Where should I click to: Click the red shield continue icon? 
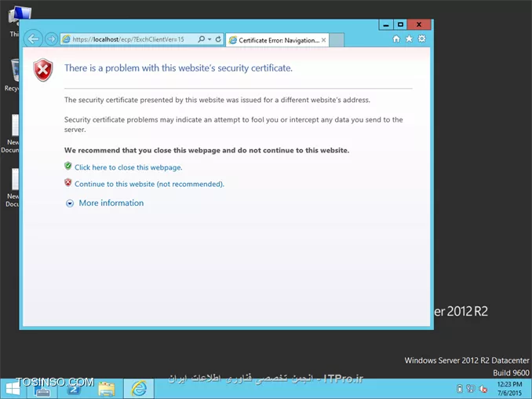pyautogui.click(x=68, y=183)
